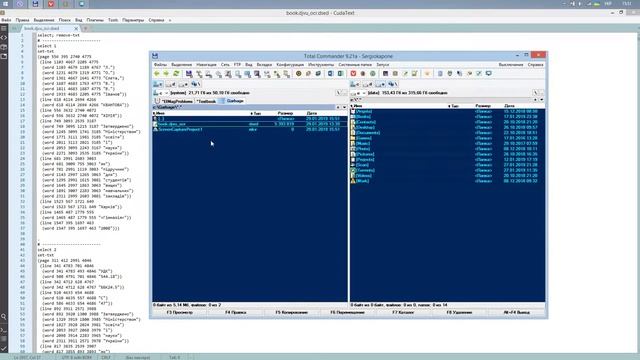Click the left panel root backslash button

[x=338, y=93]
